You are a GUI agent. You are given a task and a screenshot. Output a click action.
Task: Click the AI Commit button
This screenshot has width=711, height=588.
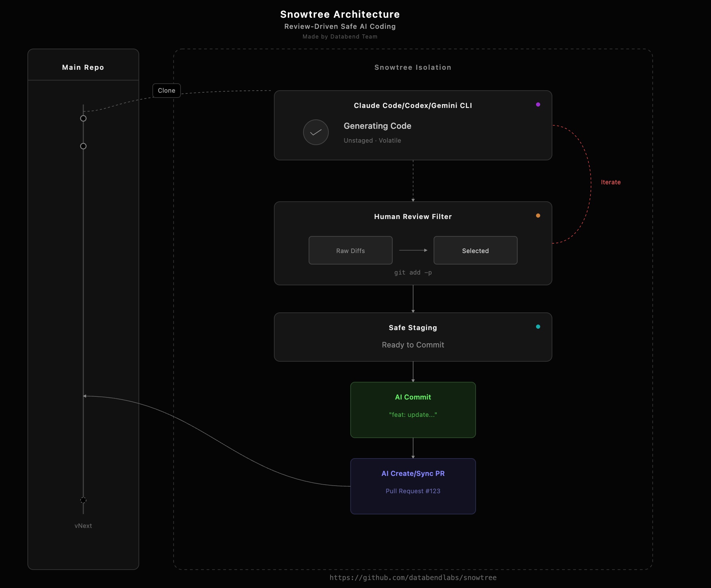point(413,410)
